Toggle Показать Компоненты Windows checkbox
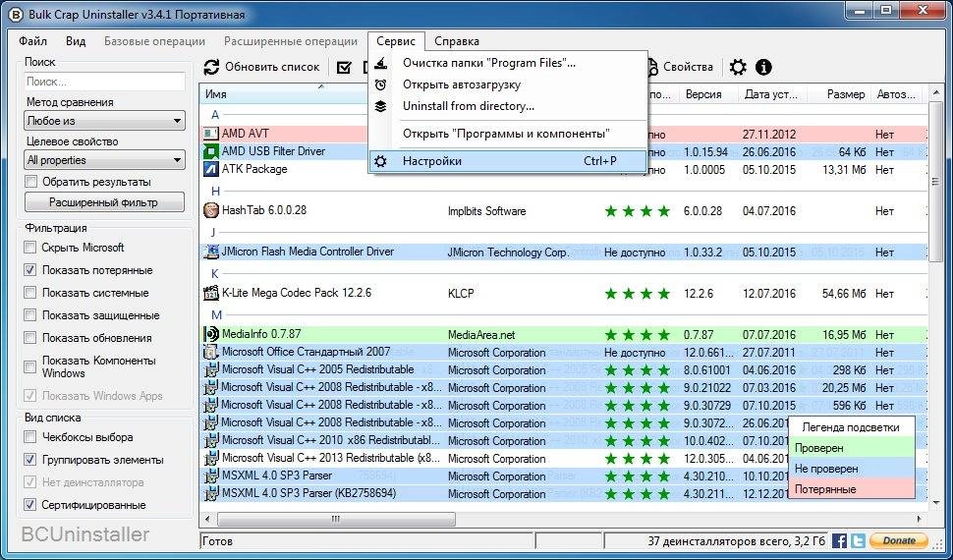This screenshot has width=953, height=560. tap(29, 366)
